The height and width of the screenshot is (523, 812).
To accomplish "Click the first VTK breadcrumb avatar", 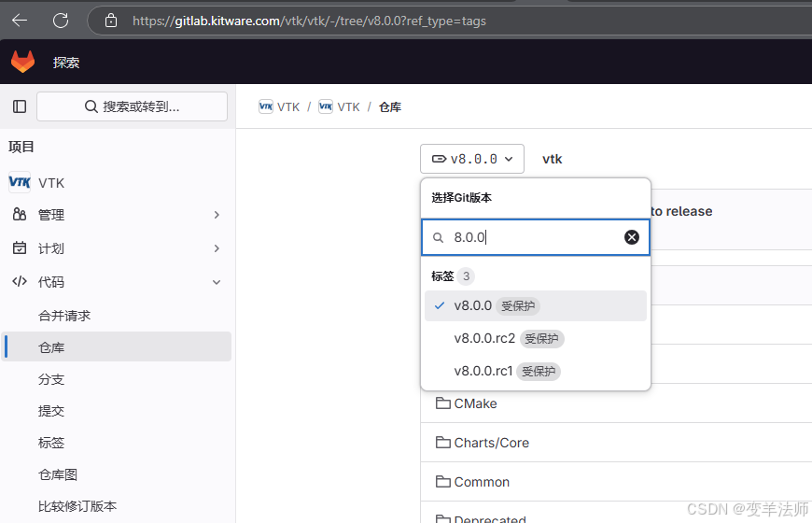I will pyautogui.click(x=266, y=106).
